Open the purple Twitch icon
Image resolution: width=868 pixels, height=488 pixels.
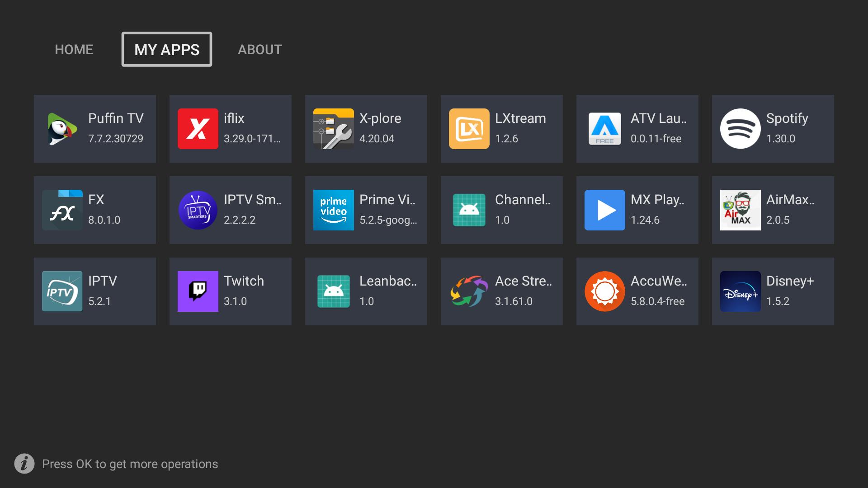[x=198, y=291]
